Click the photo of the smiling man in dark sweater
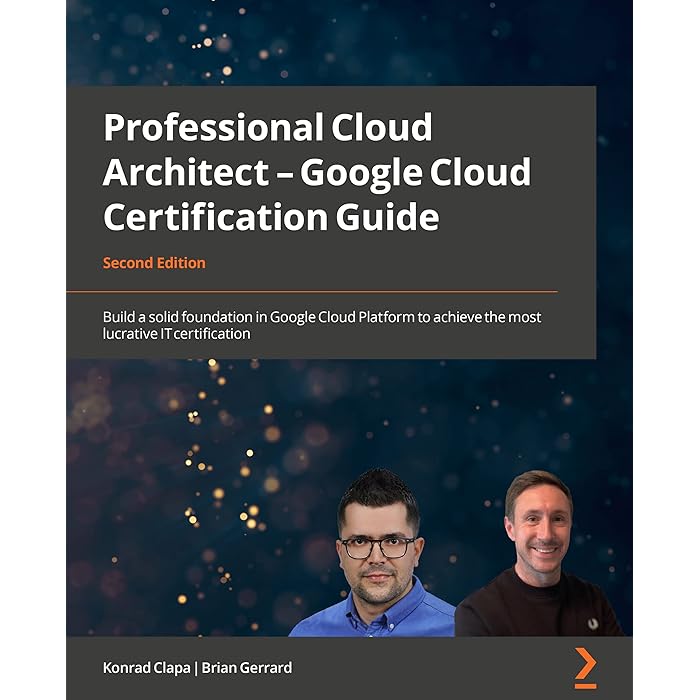 (x=539, y=553)
